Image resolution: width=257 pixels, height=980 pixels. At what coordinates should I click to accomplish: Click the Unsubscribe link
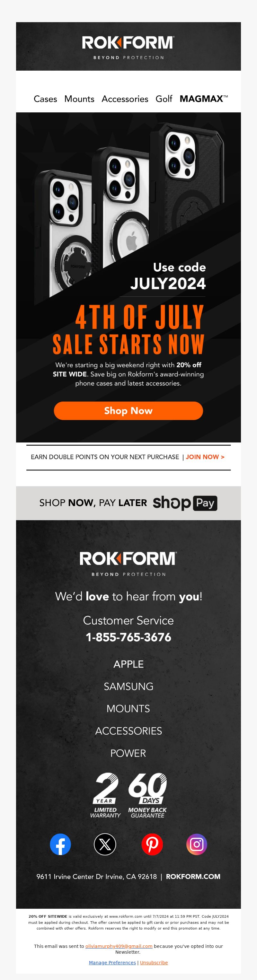click(154, 963)
